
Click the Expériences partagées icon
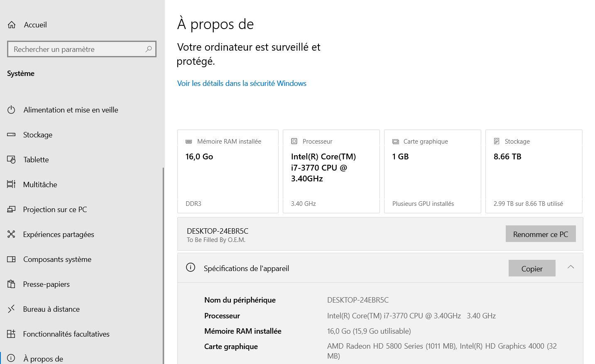[x=11, y=235]
